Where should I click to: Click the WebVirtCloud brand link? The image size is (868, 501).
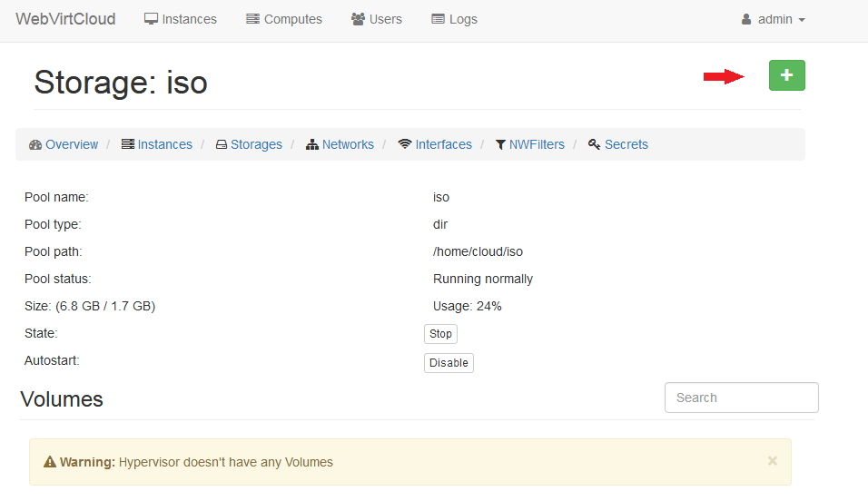point(65,19)
